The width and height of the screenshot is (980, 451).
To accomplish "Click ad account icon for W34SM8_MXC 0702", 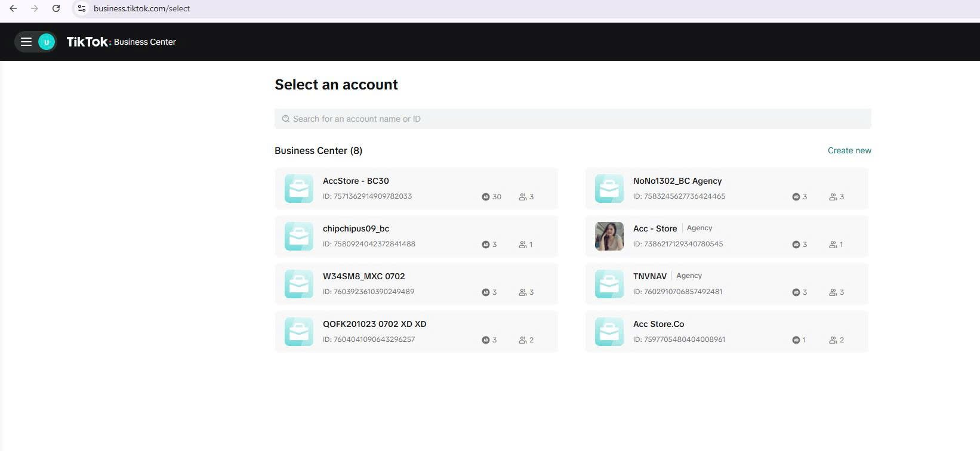I will tap(486, 292).
